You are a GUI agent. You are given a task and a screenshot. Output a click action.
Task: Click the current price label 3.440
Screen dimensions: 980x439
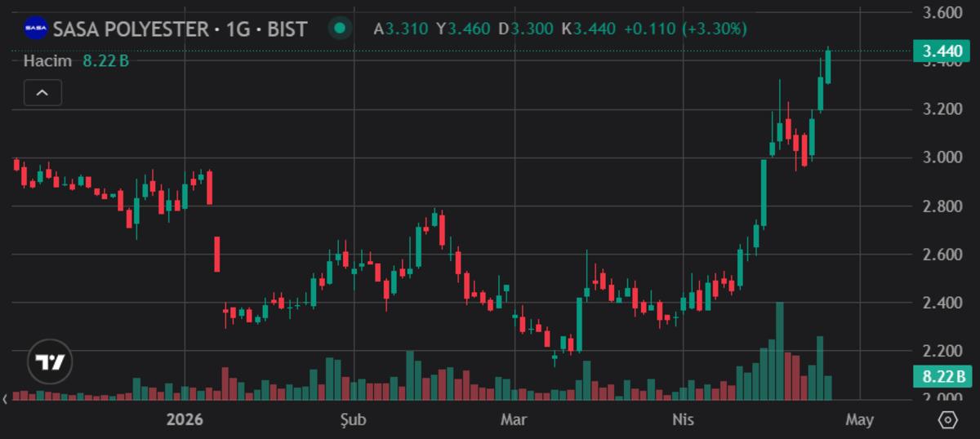point(942,51)
